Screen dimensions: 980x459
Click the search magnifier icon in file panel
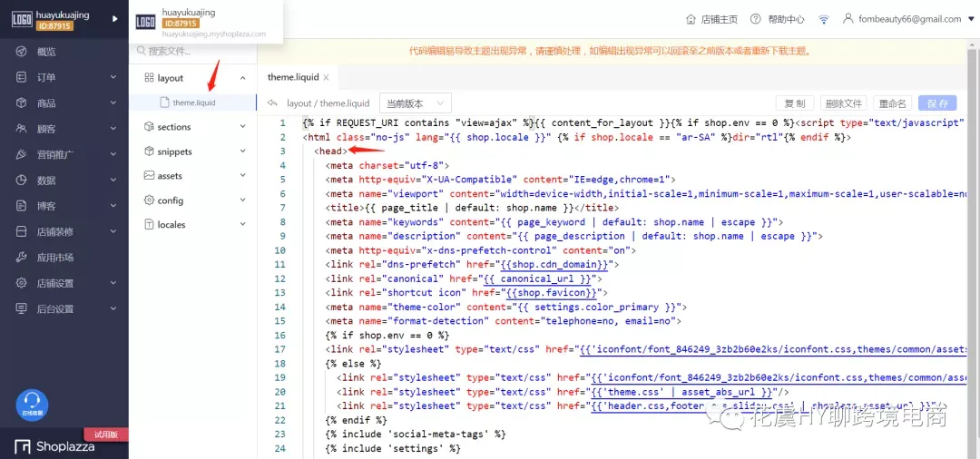(x=142, y=51)
